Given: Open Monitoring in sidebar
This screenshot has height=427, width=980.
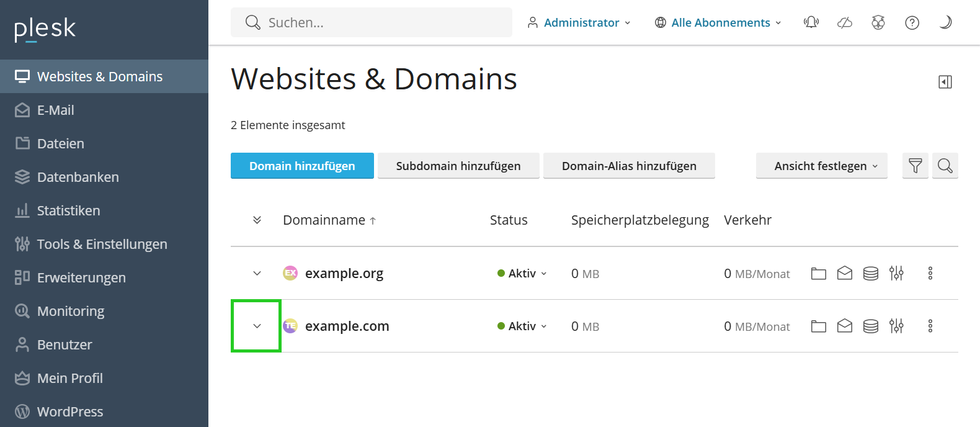Looking at the screenshot, I should point(104,311).
